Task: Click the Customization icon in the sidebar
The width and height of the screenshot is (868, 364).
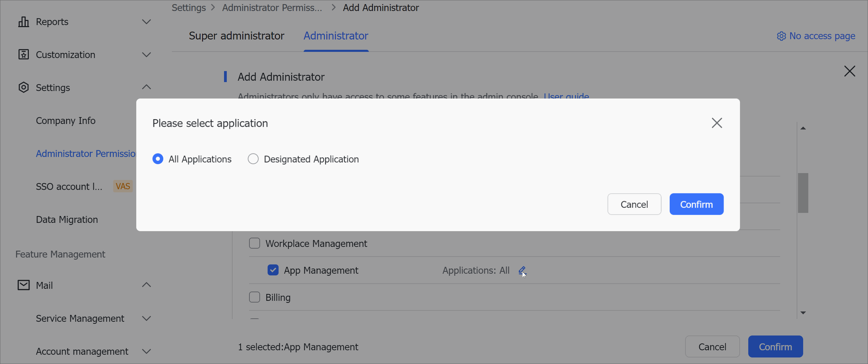Action: click(23, 55)
